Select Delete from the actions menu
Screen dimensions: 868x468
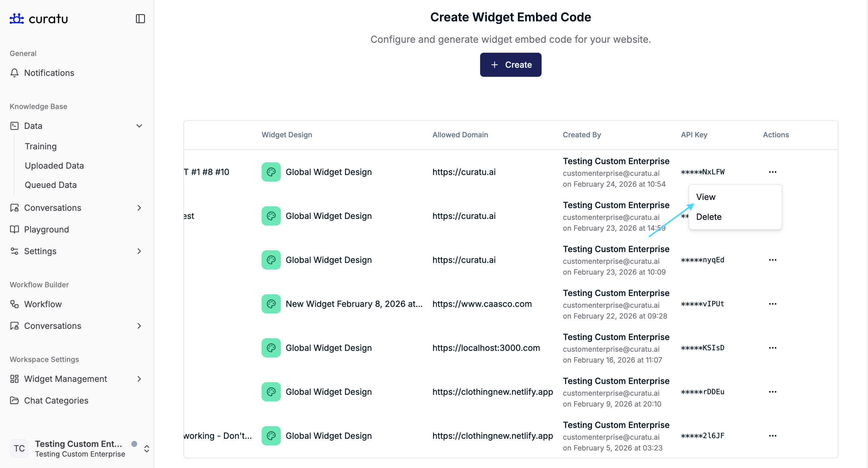pos(709,217)
